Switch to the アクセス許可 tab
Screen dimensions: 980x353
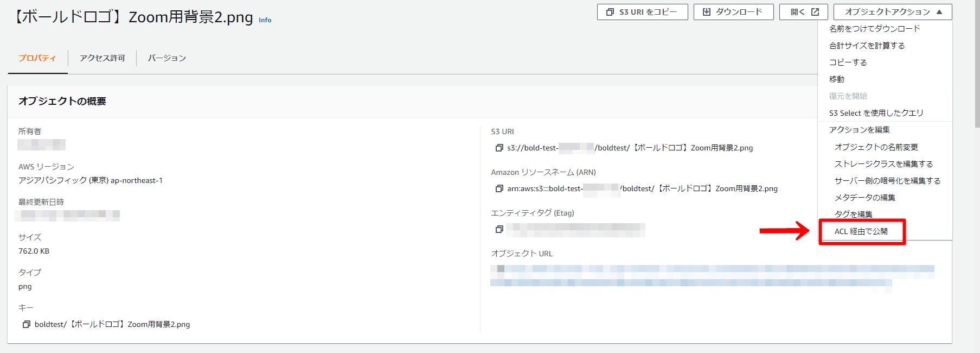102,58
